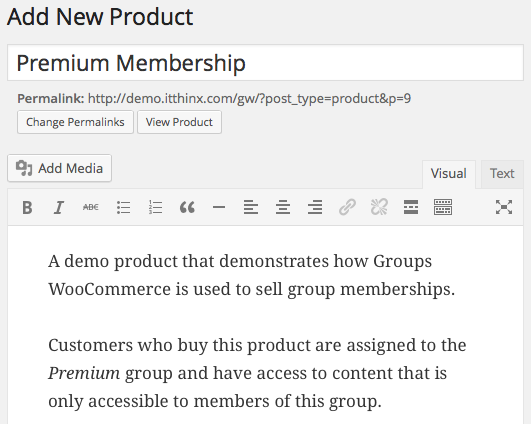Image resolution: width=531 pixels, height=424 pixels.
Task: Remove link with unlink icon
Action: (379, 207)
